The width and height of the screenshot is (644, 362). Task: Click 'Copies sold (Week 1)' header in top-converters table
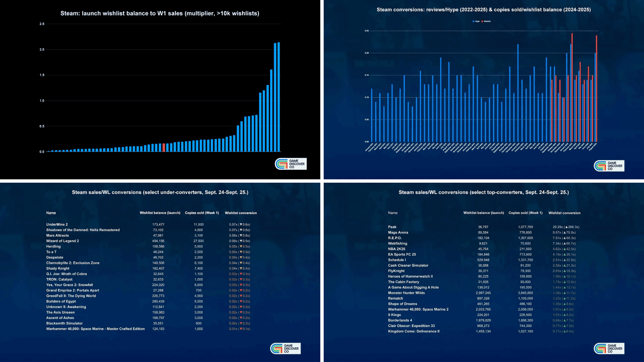click(525, 213)
